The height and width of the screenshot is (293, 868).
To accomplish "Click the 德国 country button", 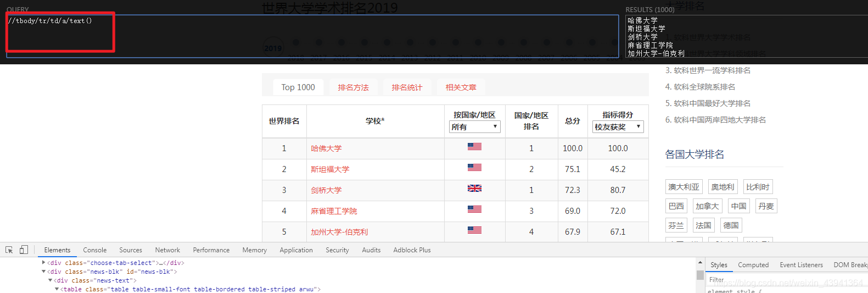I will 731,225.
